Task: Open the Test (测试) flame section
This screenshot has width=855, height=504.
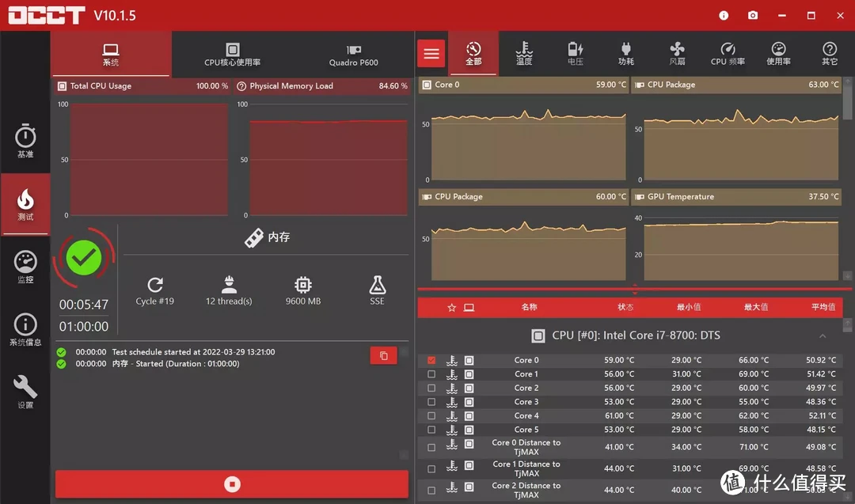Action: (x=25, y=204)
